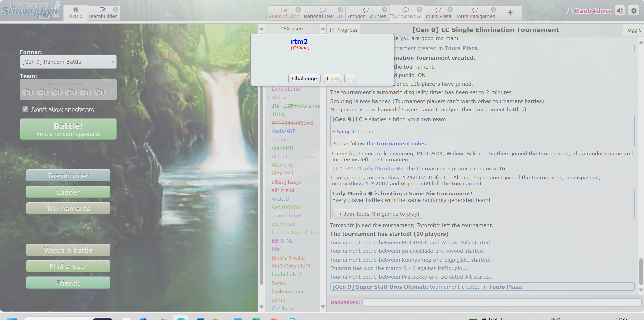Click kennyomeg vs pigpig161 battle link

click(x=410, y=260)
